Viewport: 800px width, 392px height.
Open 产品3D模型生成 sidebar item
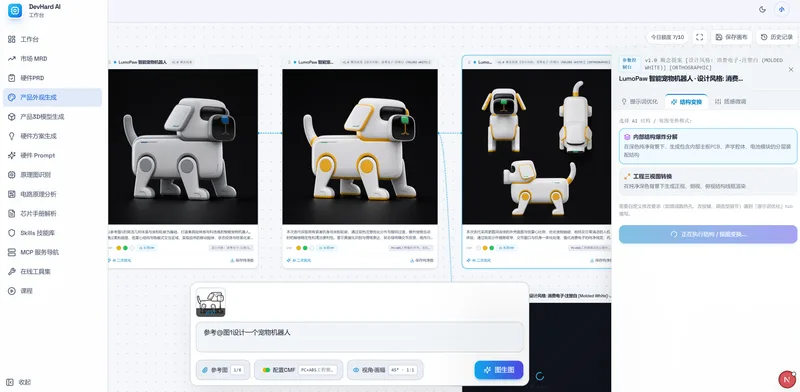click(53, 117)
